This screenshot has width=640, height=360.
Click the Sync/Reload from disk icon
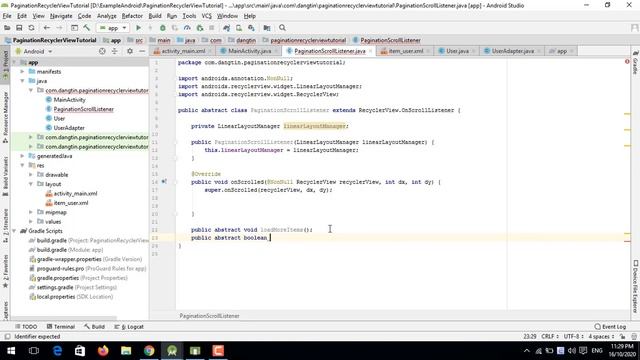[x=31, y=28]
